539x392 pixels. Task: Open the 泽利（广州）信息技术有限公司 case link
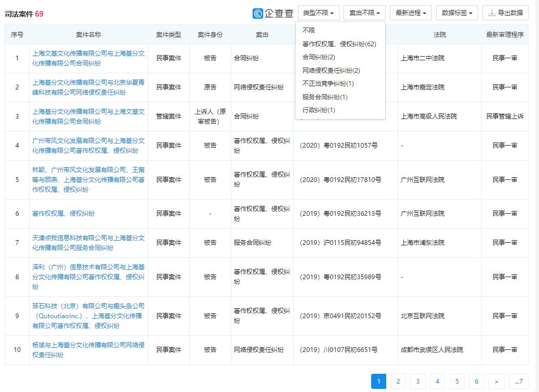[88, 277]
